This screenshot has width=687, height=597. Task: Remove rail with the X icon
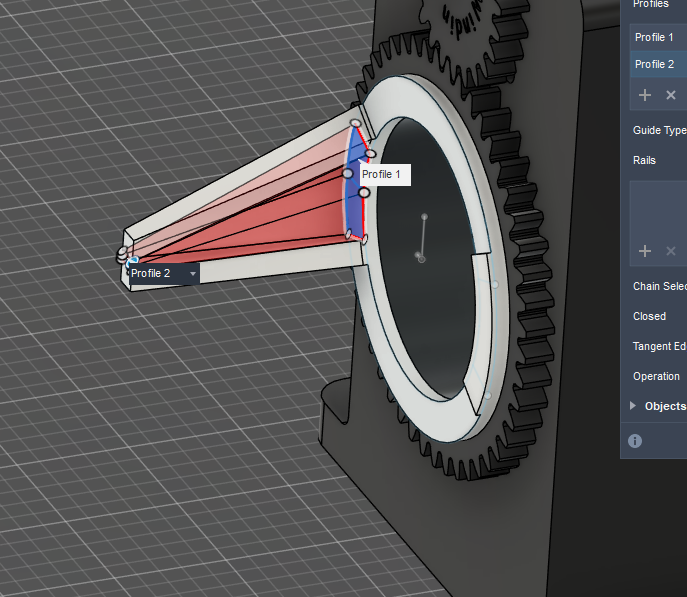click(x=671, y=251)
